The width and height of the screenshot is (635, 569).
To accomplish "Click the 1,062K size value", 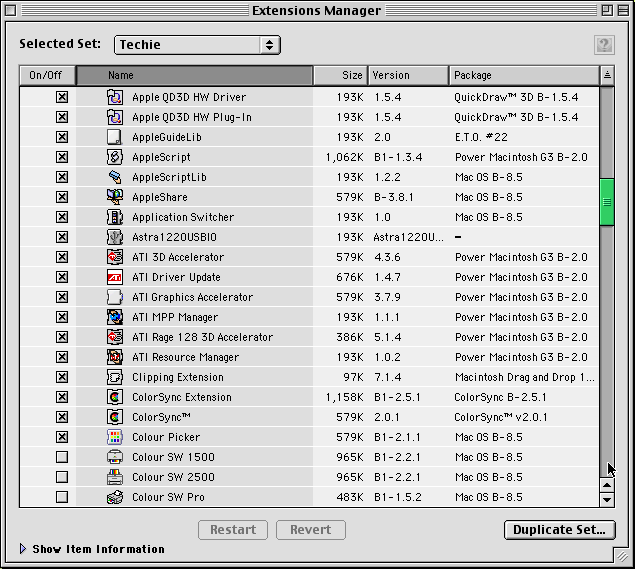I will point(345,157).
